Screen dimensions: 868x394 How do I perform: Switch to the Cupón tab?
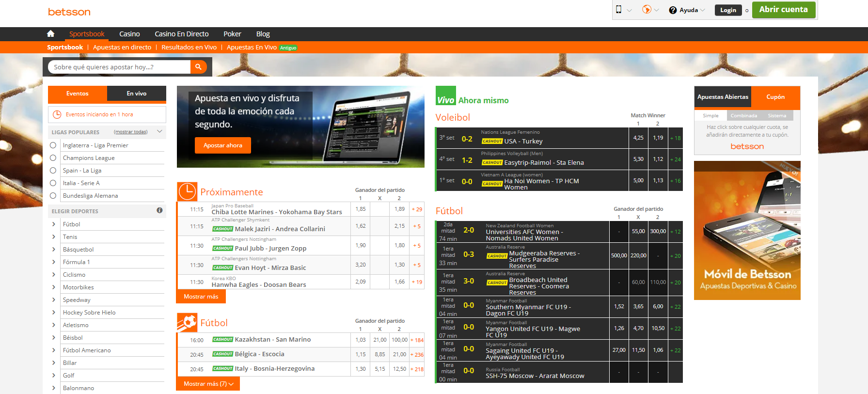click(x=775, y=97)
